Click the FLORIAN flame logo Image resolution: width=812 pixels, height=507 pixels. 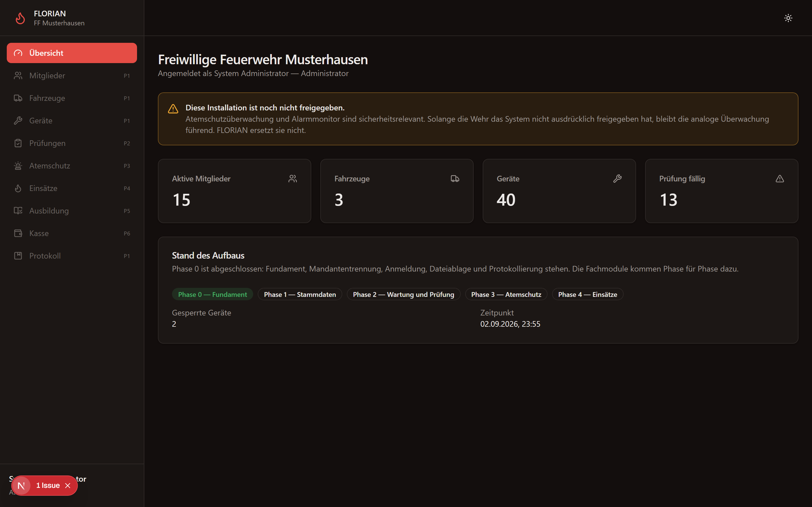[21, 18]
